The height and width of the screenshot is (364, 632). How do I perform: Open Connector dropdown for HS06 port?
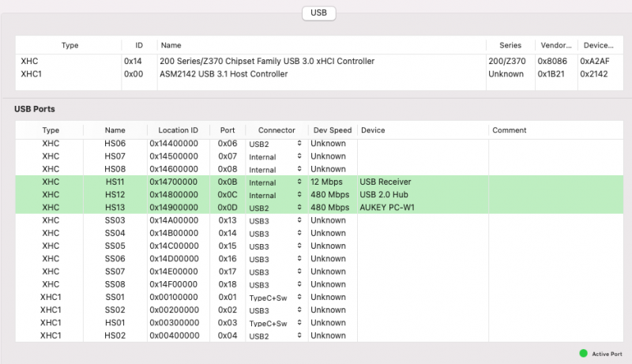299,144
